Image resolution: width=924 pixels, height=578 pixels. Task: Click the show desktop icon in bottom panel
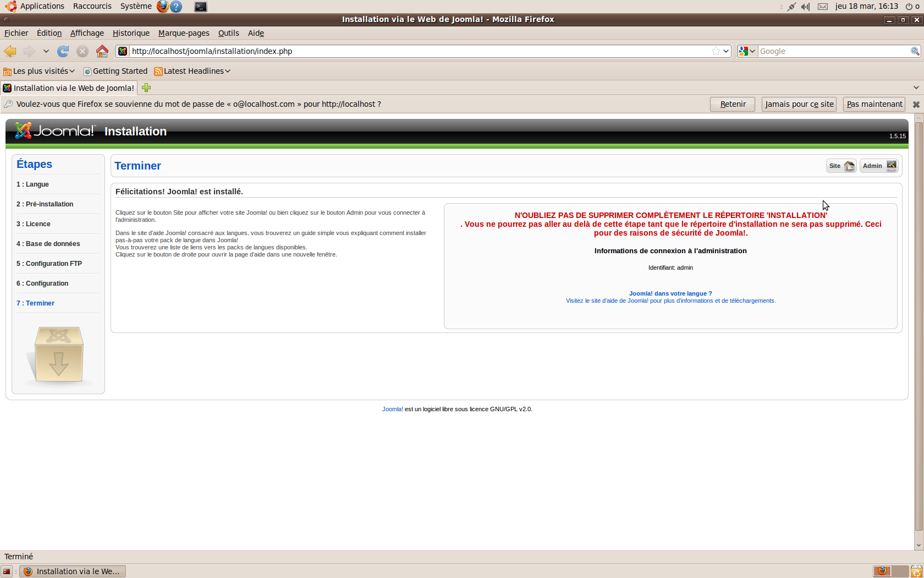tap(7, 571)
